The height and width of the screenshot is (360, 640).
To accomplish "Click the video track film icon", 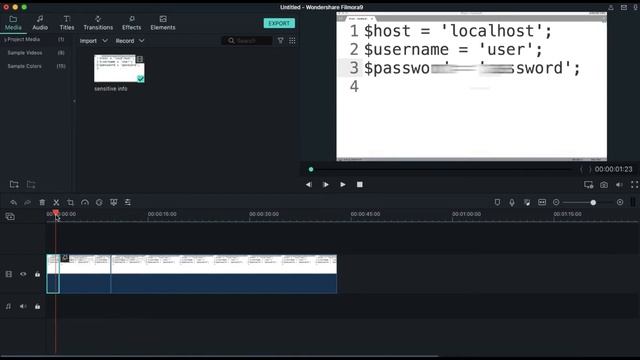I will pos(9,274).
